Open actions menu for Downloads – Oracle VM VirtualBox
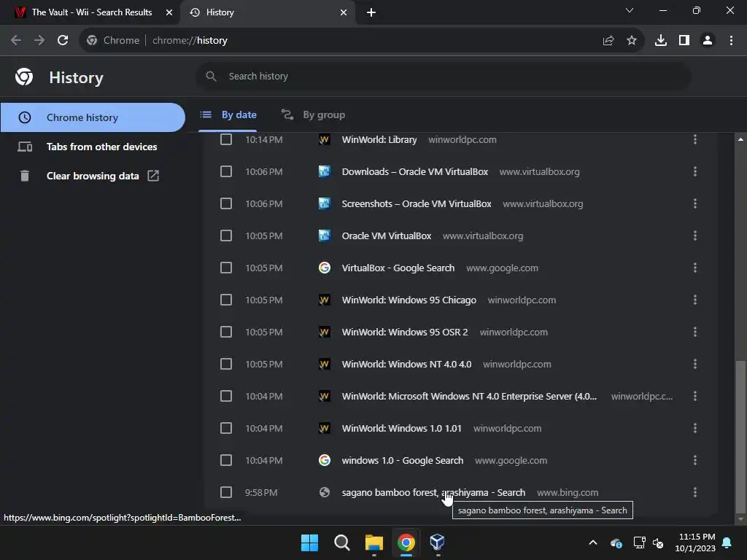Viewport: 747px width, 560px height. pyautogui.click(x=695, y=171)
